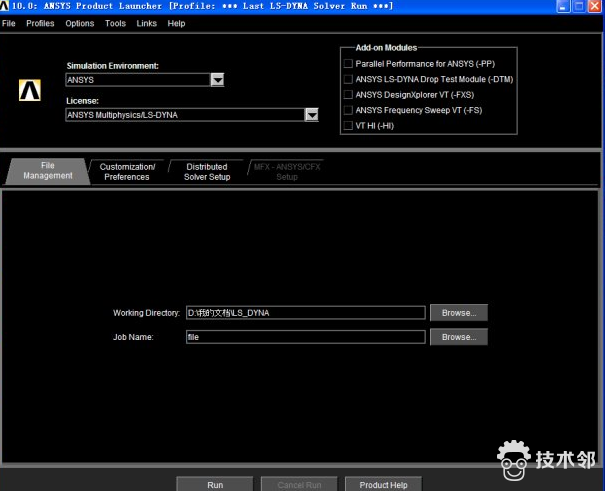Viewport: 605px width, 491px height.
Task: Open the File menu
Action: tap(9, 23)
